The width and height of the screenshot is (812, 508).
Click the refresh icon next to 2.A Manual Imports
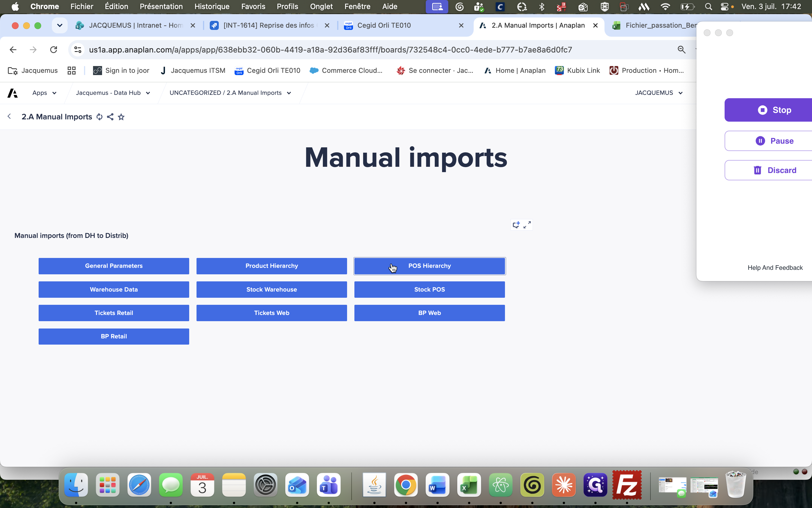(x=99, y=117)
